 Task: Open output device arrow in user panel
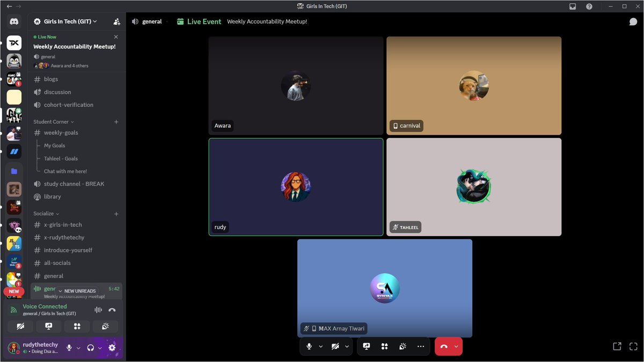(x=100, y=348)
